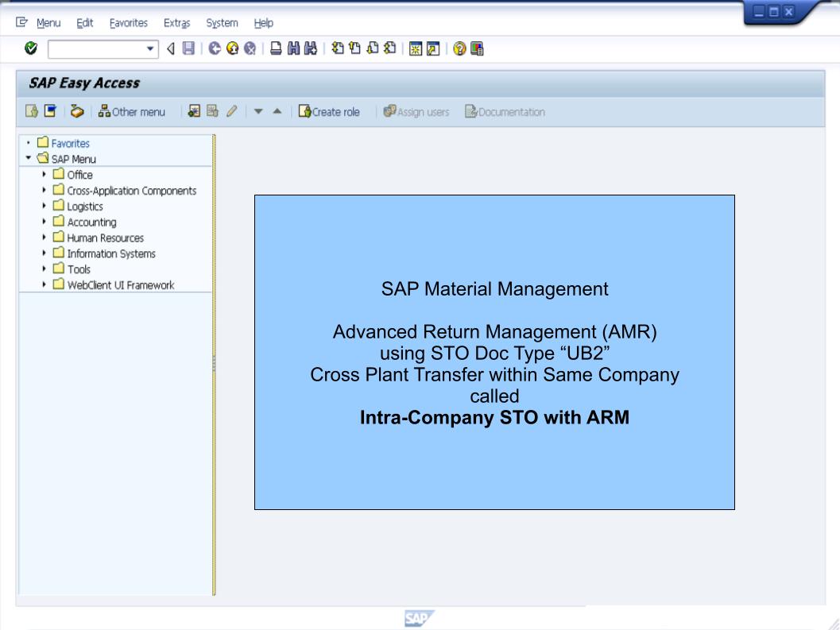Click the Find binoculars icon

click(293, 48)
